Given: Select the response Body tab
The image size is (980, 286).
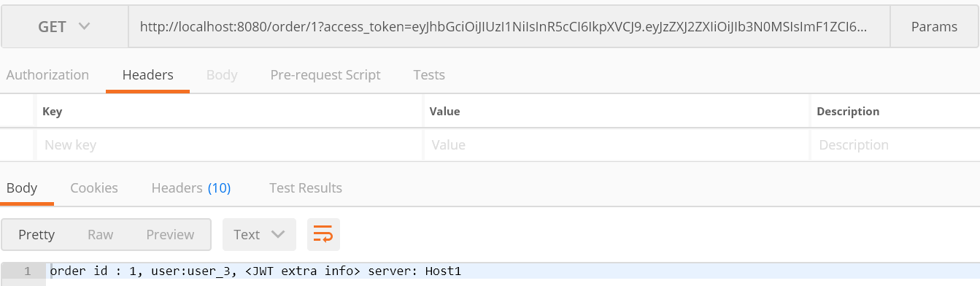Looking at the screenshot, I should (x=22, y=188).
